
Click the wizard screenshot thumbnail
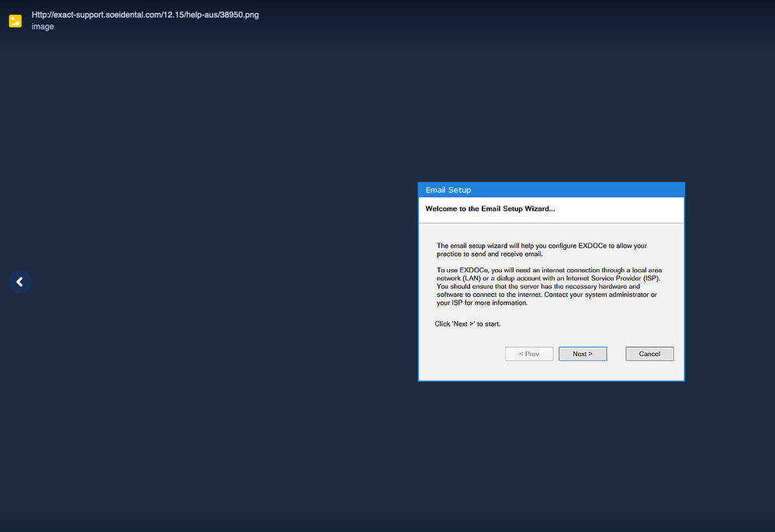[551, 282]
